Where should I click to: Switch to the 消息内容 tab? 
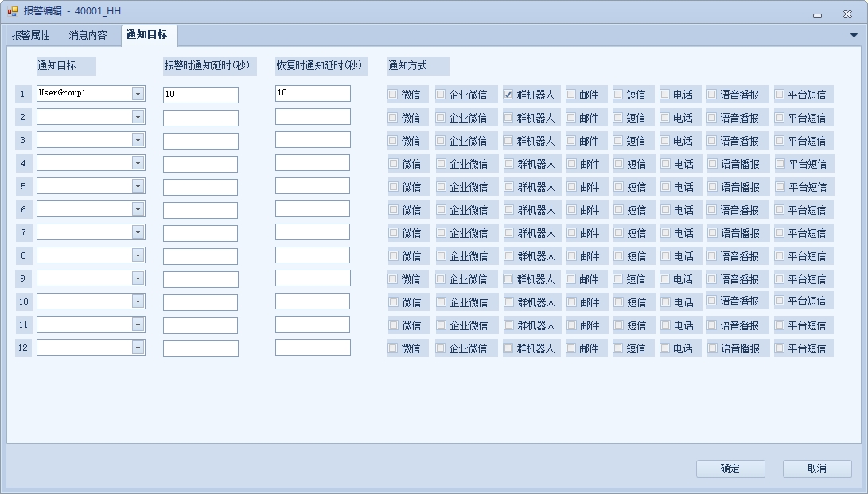click(88, 36)
